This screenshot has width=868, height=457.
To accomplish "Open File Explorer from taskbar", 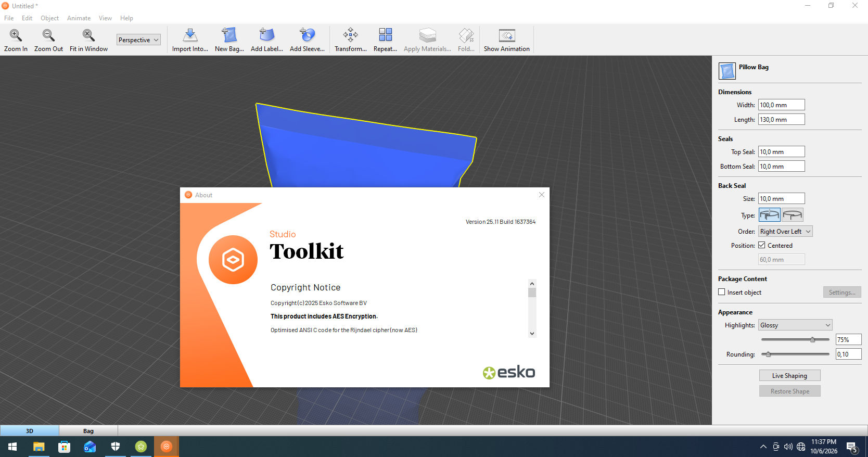I will [x=39, y=447].
